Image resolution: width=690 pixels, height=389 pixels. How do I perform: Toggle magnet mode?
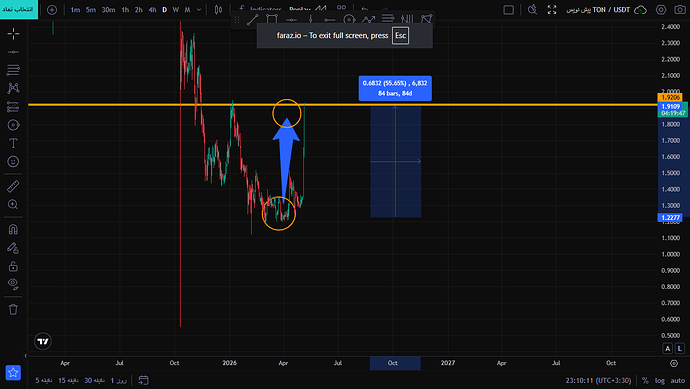tap(13, 229)
